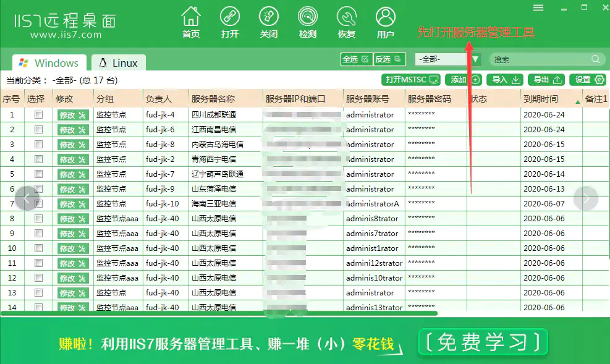Open the -全部- category dropdown
The width and height of the screenshot is (610, 364).
(x=448, y=59)
